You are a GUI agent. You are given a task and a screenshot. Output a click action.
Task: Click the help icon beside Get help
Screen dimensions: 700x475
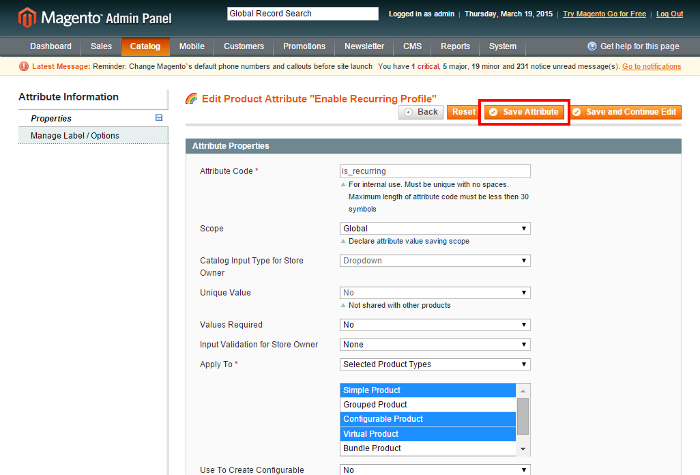[592, 46]
